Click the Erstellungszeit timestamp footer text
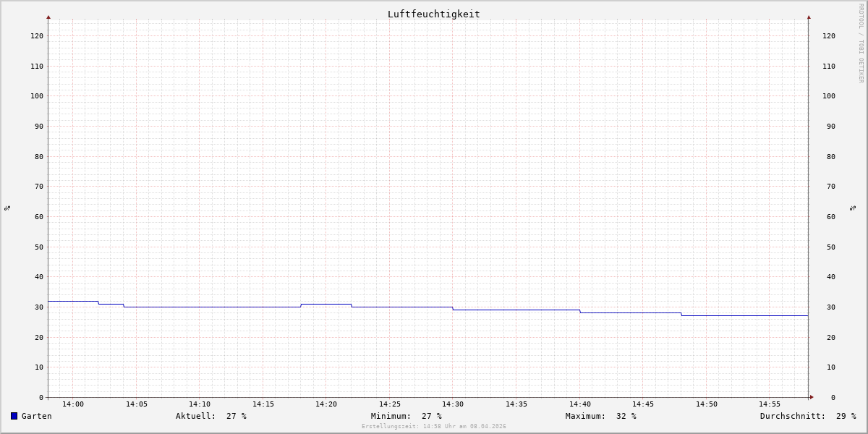868x434 pixels. [x=434, y=426]
